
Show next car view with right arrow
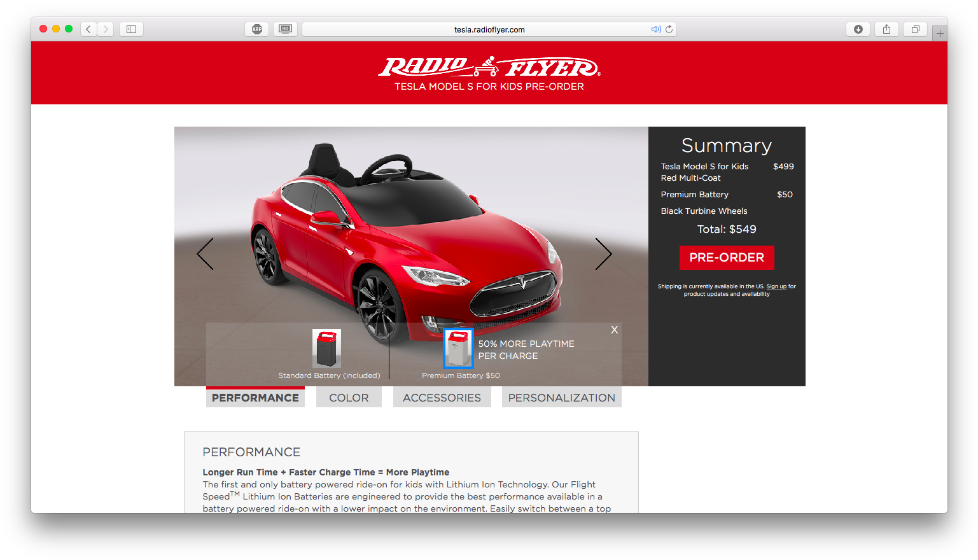click(603, 254)
